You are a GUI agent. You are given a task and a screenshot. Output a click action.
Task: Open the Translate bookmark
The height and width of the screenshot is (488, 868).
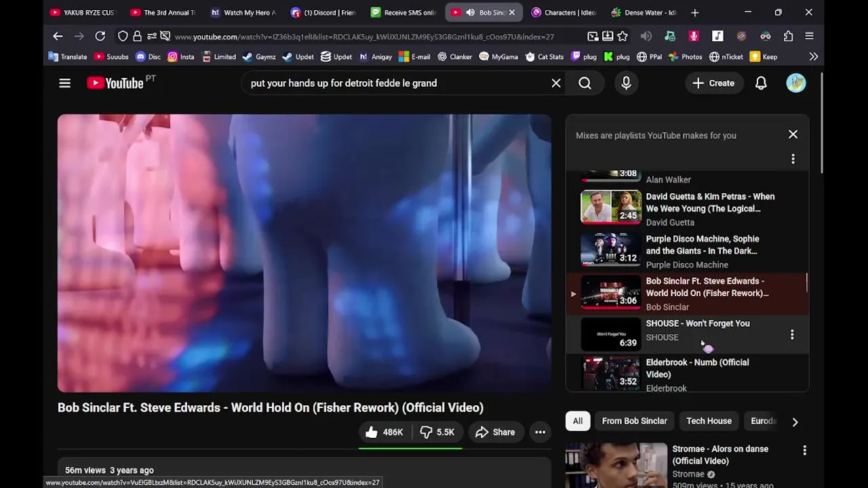click(68, 57)
